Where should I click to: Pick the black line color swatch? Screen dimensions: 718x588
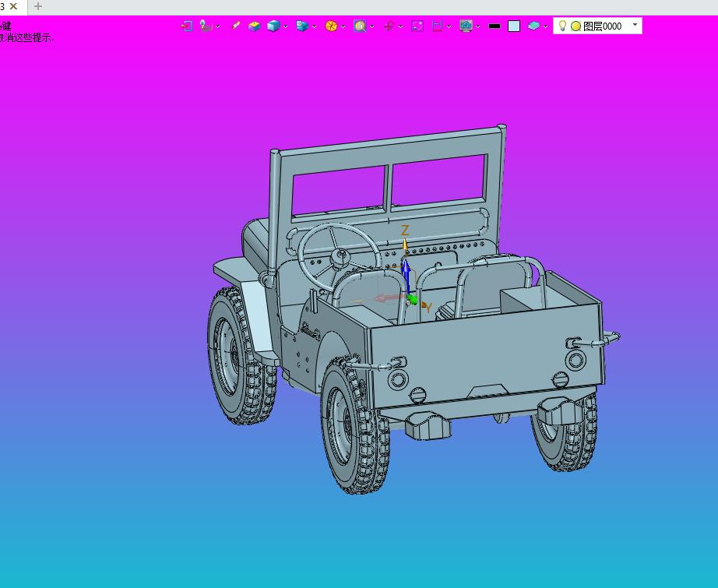coord(495,26)
